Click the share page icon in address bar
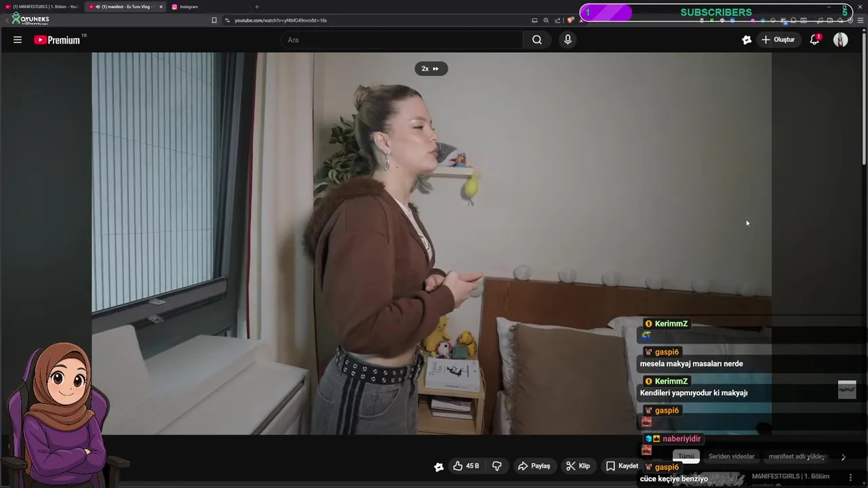 pos(557,20)
